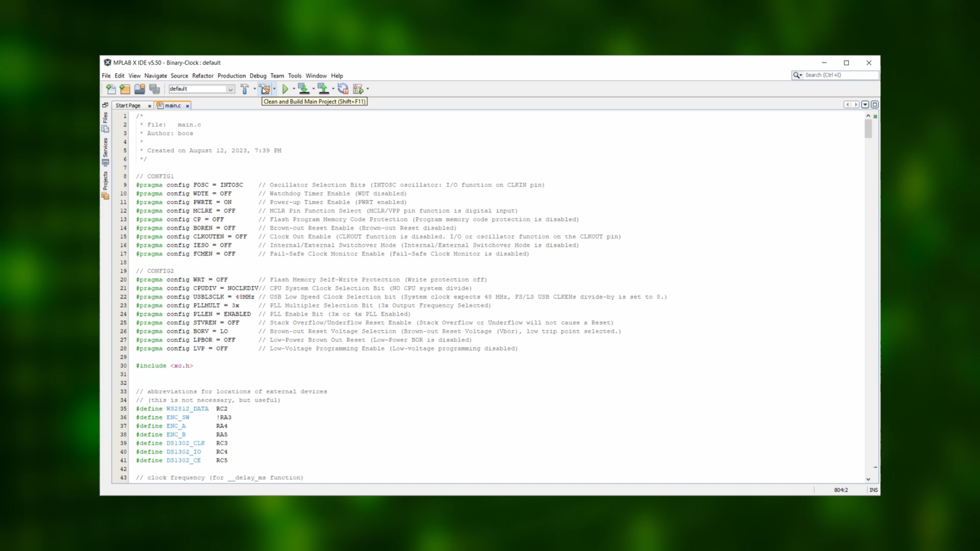The width and height of the screenshot is (980, 551).
Task: Click the green Run Main Project arrow
Action: point(285,89)
